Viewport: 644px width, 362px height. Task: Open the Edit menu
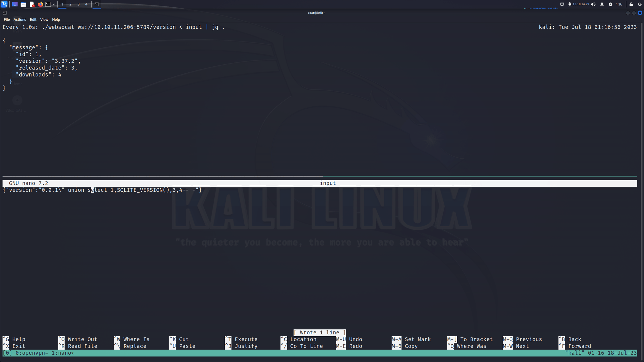(x=33, y=20)
